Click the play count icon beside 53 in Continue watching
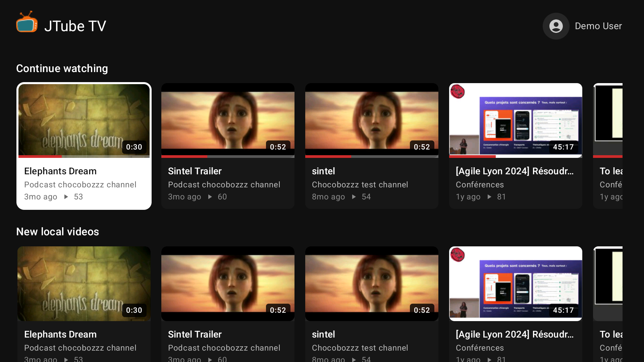This screenshot has width=644, height=362. tap(66, 197)
